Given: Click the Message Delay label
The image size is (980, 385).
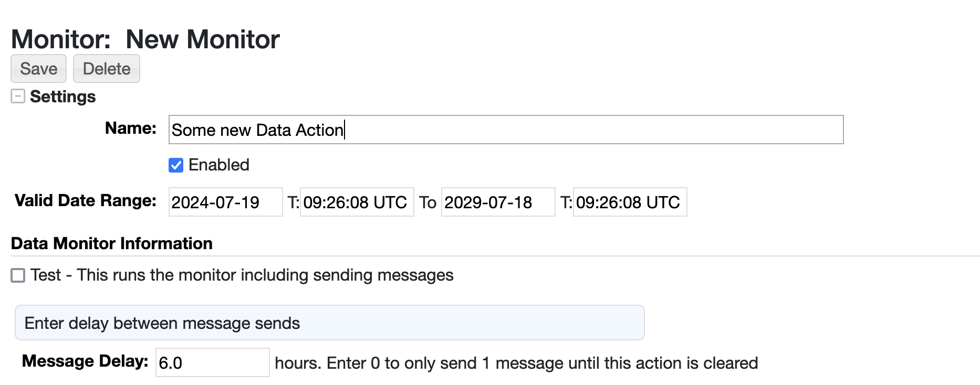Looking at the screenshot, I should coord(85,361).
